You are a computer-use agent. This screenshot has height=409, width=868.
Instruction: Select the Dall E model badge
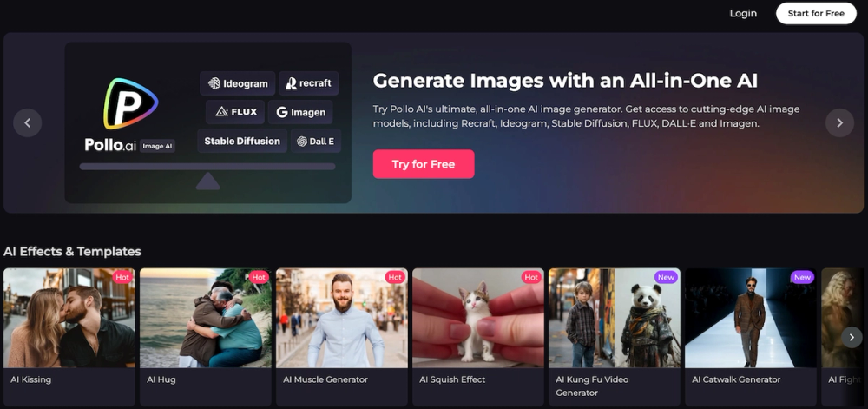coord(316,142)
